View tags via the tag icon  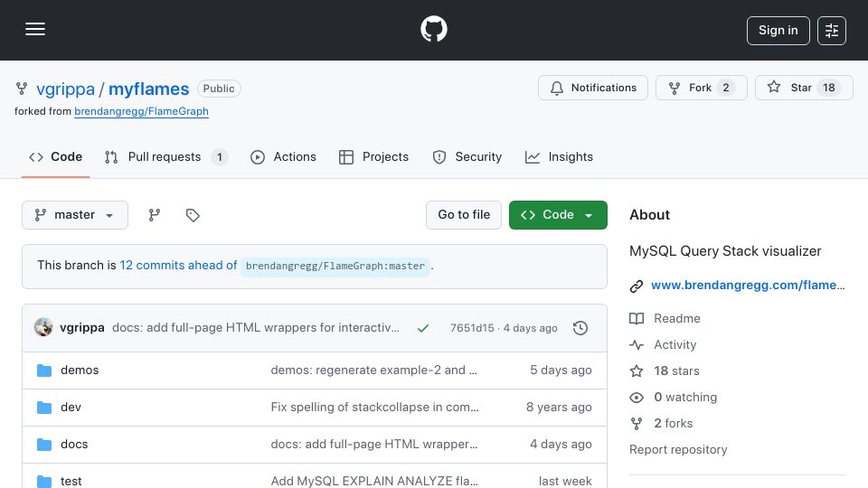coord(192,215)
